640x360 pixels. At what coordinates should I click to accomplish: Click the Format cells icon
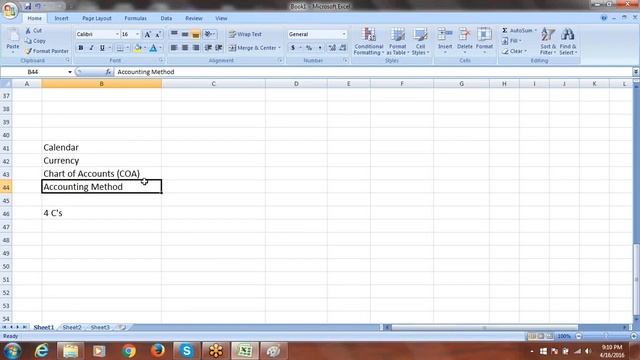(x=484, y=35)
